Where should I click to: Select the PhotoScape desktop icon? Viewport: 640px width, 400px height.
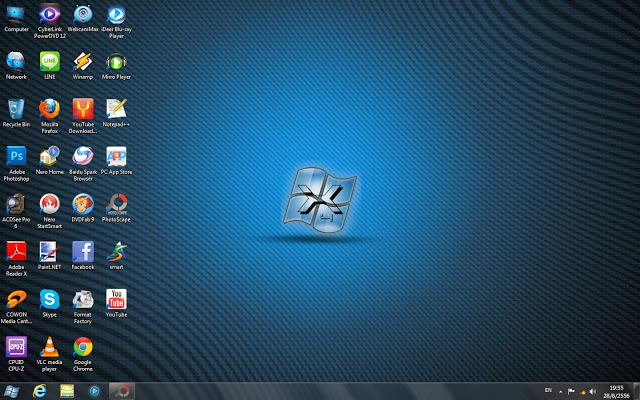pyautogui.click(x=116, y=208)
